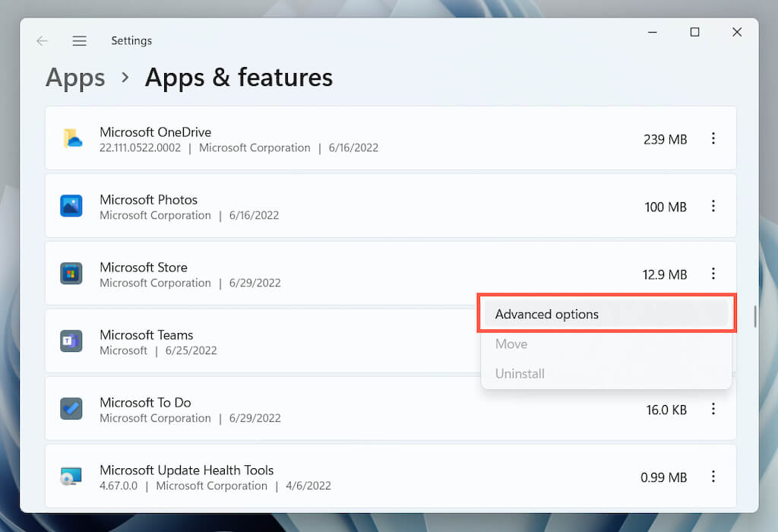
Task: Click the Microsoft Store app icon
Action: (x=71, y=274)
